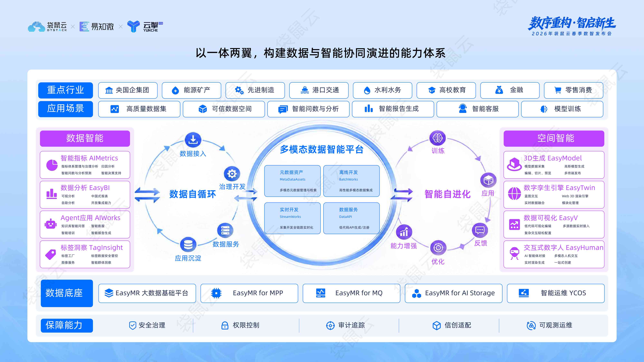Open the 可信数据空间 scenario tile

coord(224,109)
